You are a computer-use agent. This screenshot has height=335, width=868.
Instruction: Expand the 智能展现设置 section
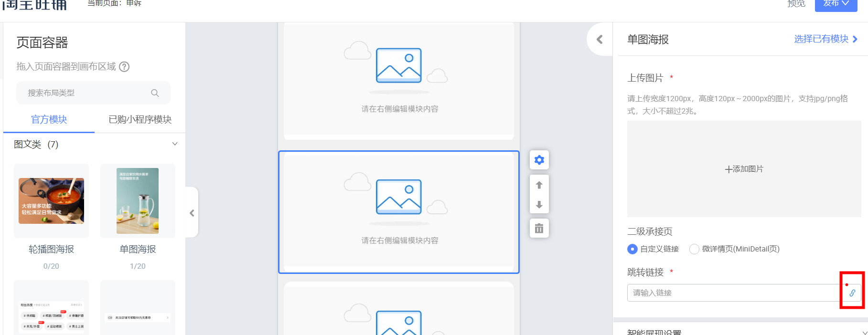pyautogui.click(x=864, y=332)
